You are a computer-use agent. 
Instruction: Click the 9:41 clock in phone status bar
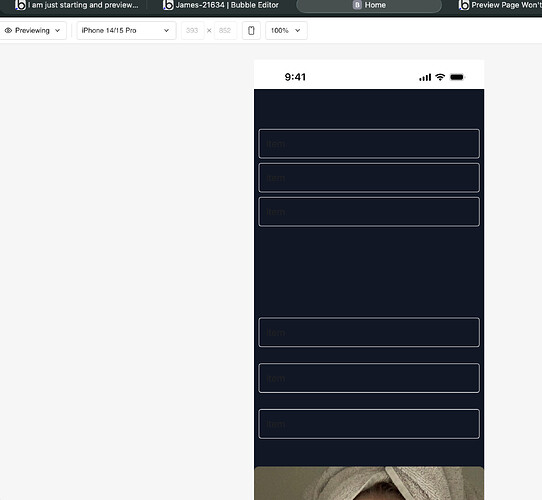(295, 77)
